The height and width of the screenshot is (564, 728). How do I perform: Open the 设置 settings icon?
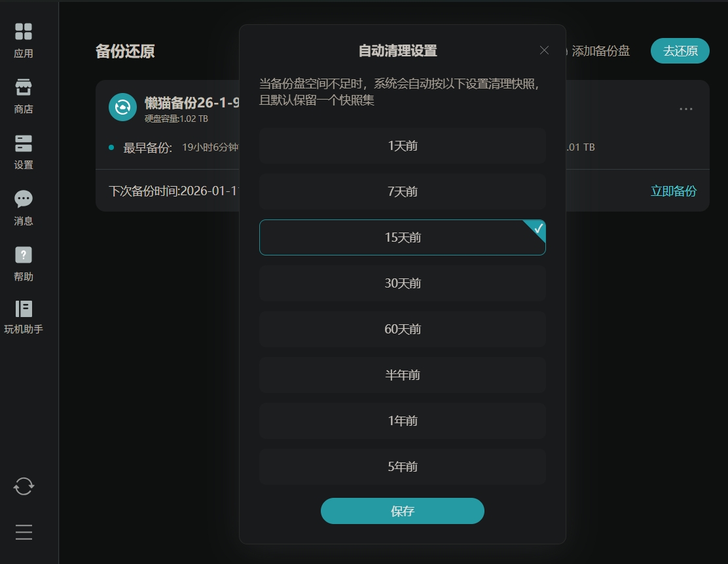(x=23, y=143)
